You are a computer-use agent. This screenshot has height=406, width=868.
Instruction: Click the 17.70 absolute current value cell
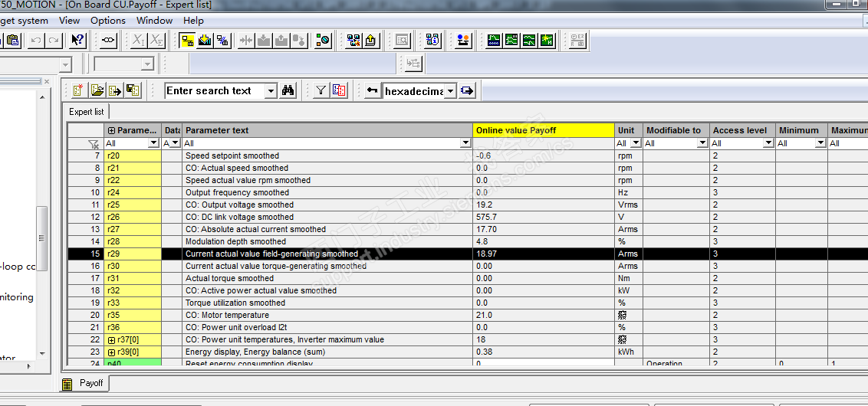pos(544,230)
